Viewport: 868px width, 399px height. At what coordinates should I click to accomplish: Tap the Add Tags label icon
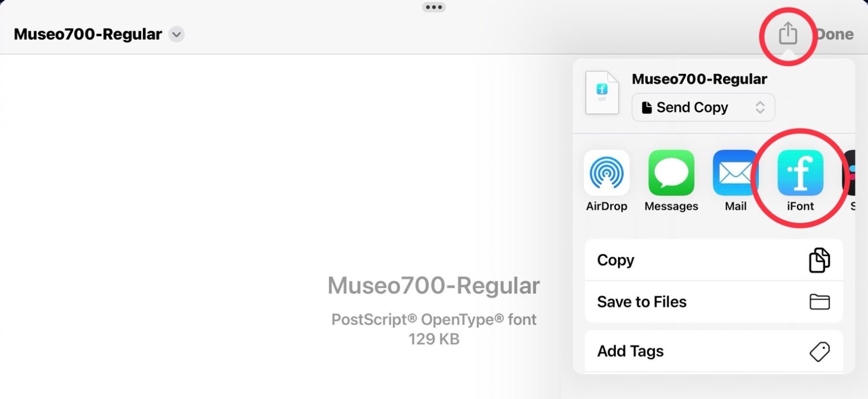(x=819, y=351)
